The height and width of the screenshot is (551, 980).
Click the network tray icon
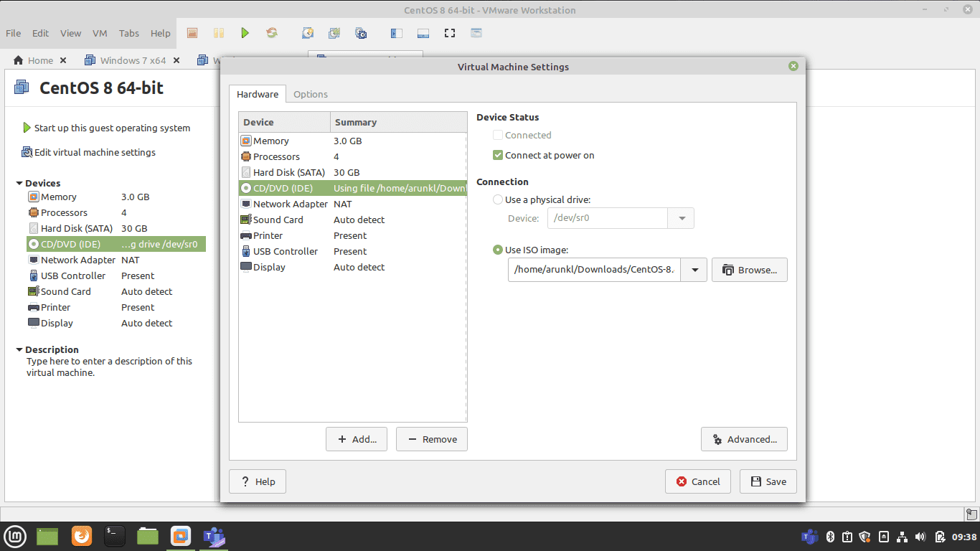tap(903, 537)
